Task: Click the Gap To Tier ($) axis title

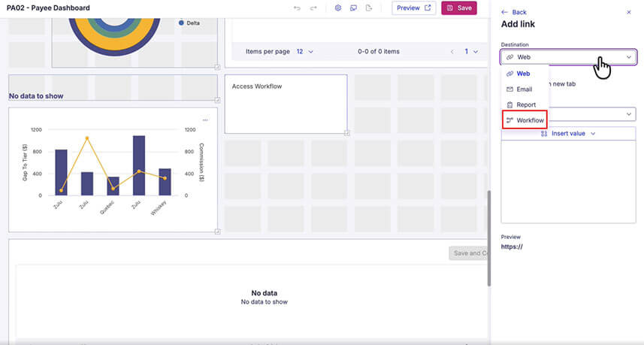Action: tap(25, 162)
